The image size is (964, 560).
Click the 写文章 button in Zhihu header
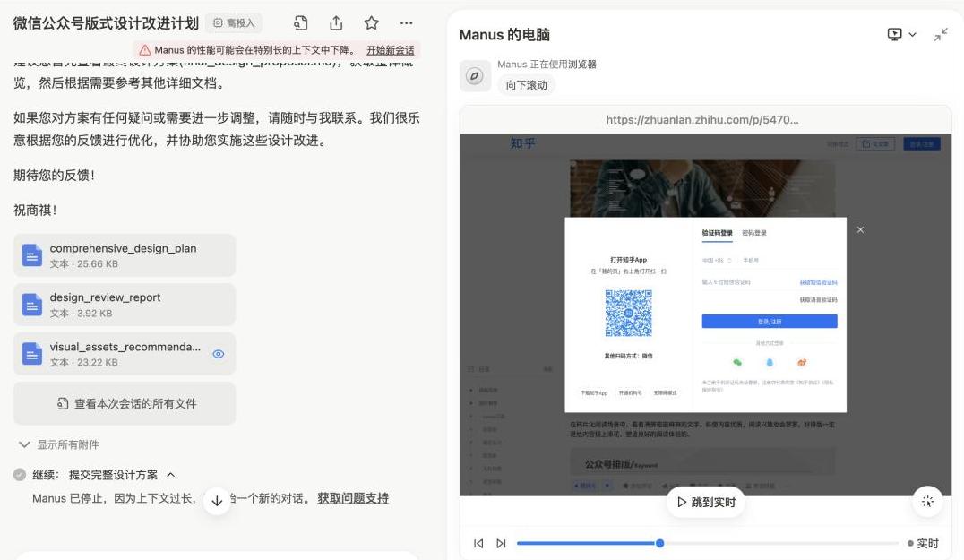(x=875, y=144)
